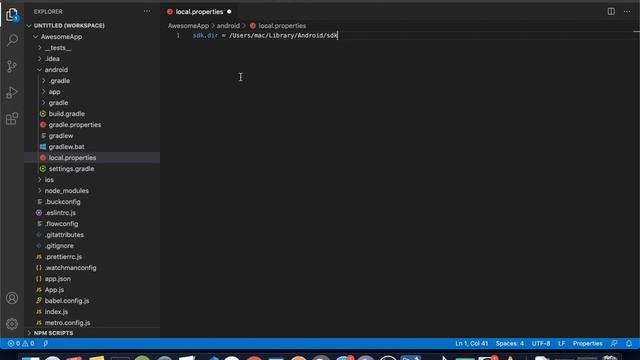Change encoding via UTF-8 indicator
The image size is (640, 360).
tap(540, 343)
